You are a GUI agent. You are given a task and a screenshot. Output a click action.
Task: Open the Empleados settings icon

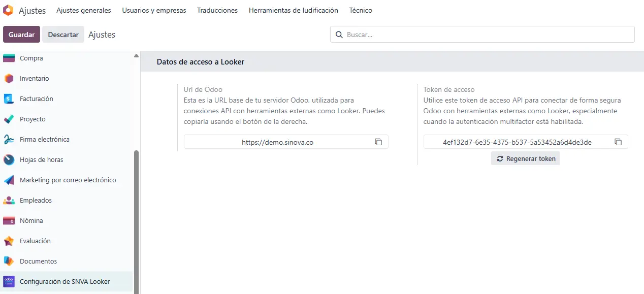click(9, 201)
